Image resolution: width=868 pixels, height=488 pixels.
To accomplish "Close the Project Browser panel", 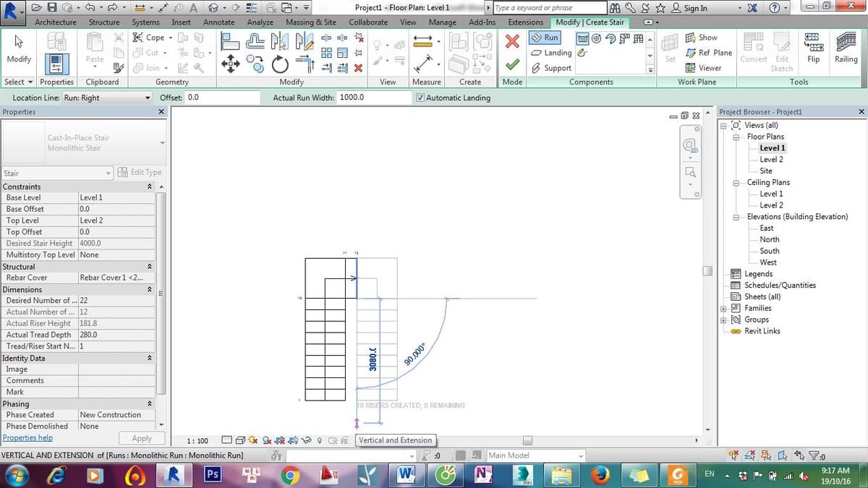I will pyautogui.click(x=861, y=112).
